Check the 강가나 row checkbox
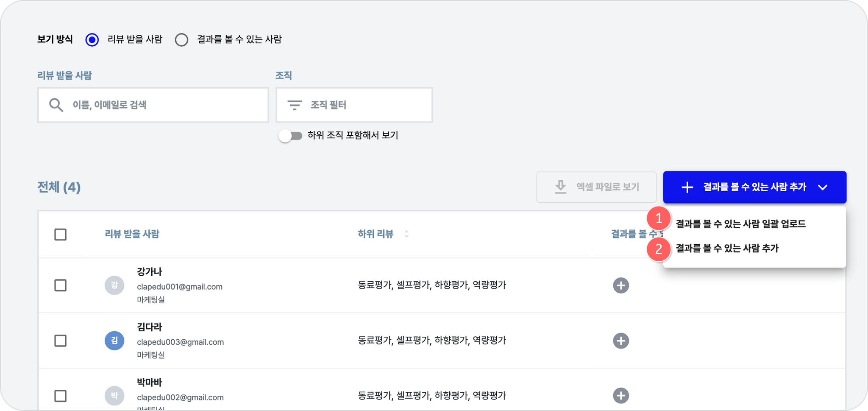This screenshot has width=868, height=411. coord(61,285)
